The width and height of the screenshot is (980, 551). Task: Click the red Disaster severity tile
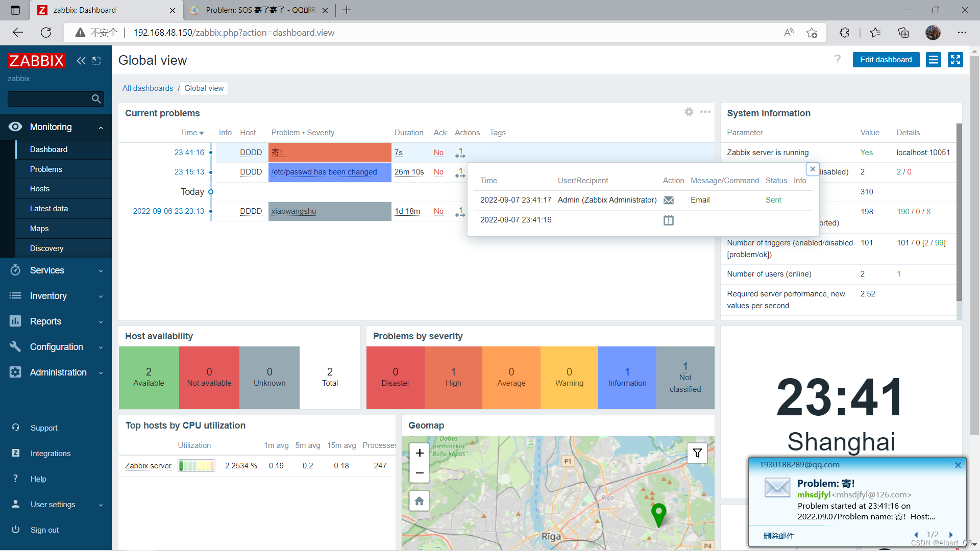coord(395,378)
